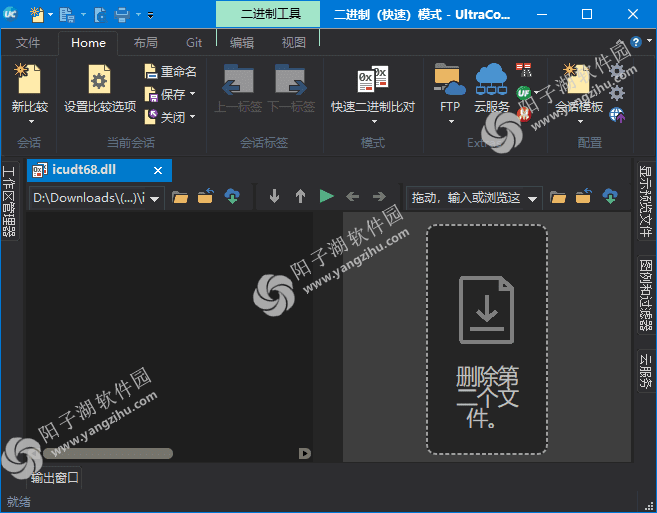Screen dimensions: 657x513
Task: Click the new session icon in title bar
Action: (x=36, y=14)
